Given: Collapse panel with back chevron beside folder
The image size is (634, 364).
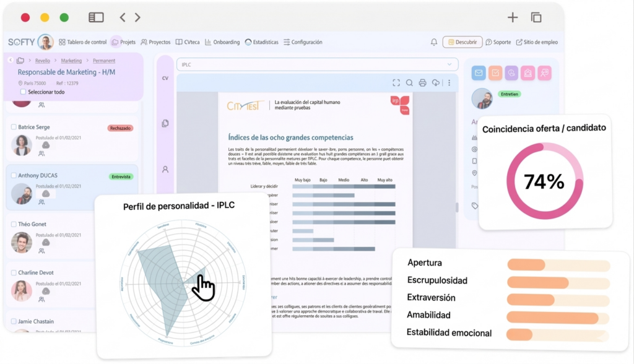Looking at the screenshot, I should point(11,61).
